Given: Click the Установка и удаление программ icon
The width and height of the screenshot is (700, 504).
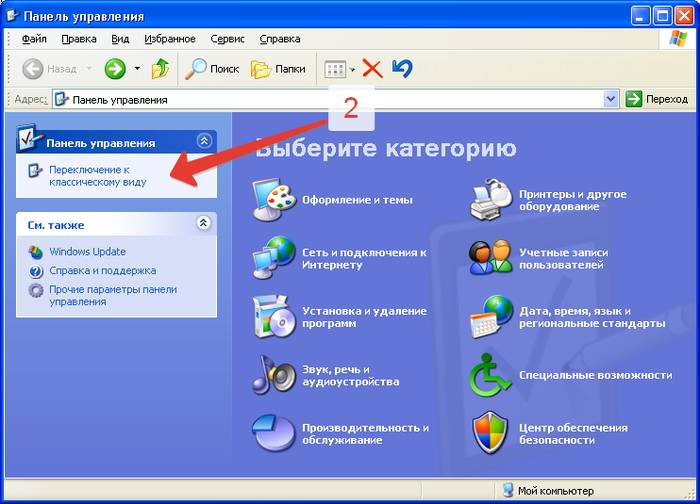Looking at the screenshot, I should [273, 316].
